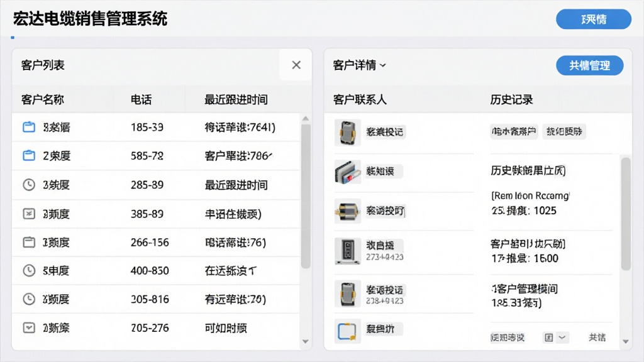644x362 pixels.
Task: Open the contact thumbnail beside 238-40123
Action: [347, 294]
